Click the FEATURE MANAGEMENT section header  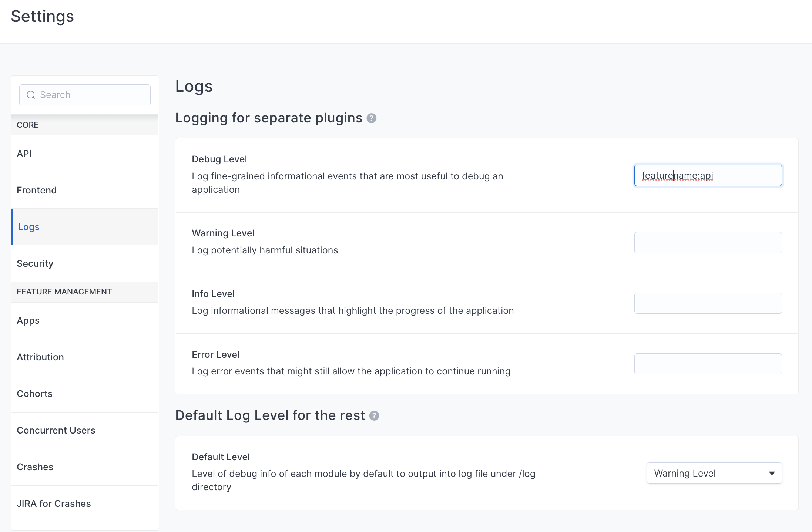click(x=85, y=292)
